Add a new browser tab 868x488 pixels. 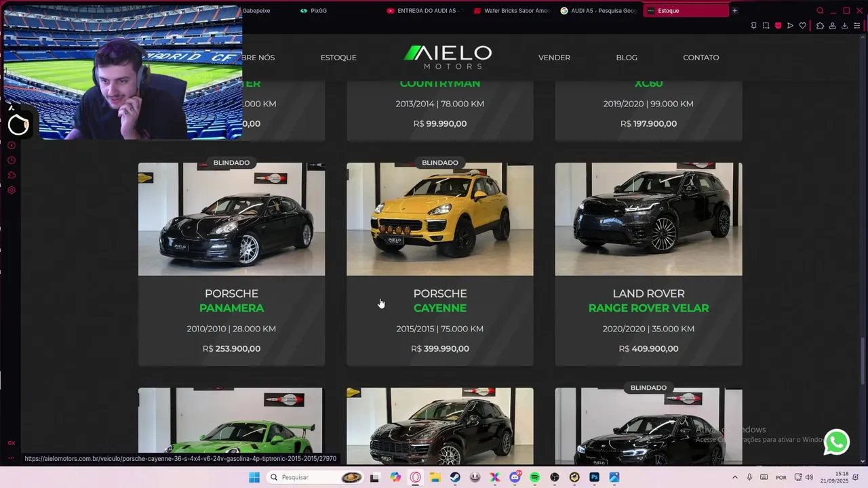click(x=734, y=10)
